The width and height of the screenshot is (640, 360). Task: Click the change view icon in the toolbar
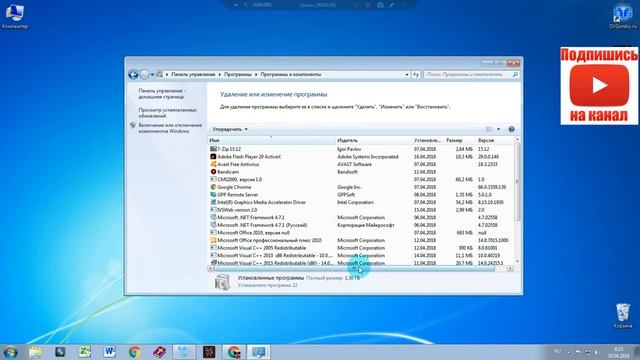point(489,129)
